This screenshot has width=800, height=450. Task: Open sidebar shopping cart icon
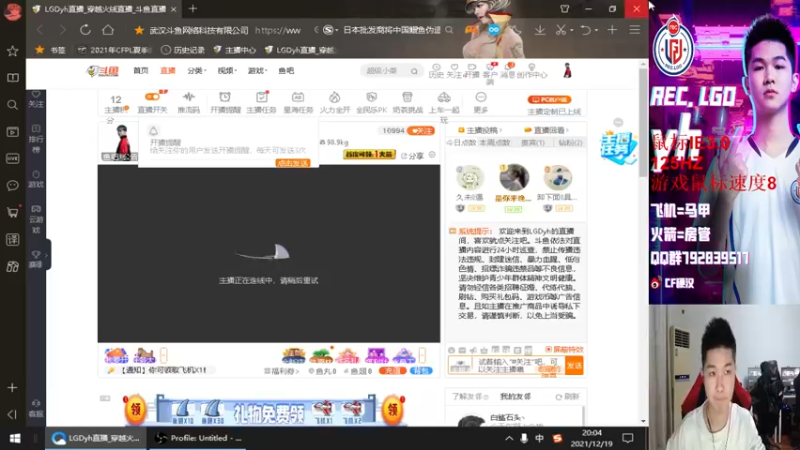coord(13,212)
